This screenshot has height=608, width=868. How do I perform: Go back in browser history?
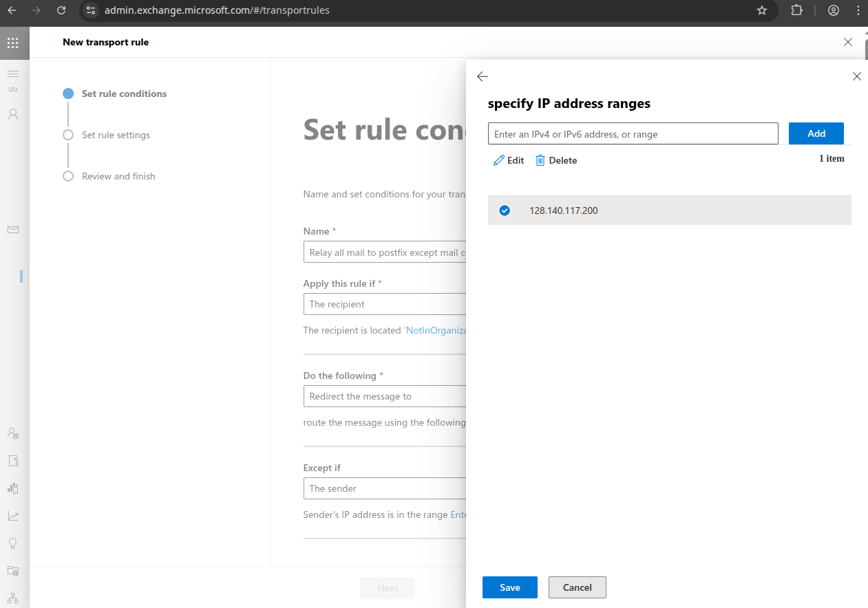pyautogui.click(x=12, y=10)
